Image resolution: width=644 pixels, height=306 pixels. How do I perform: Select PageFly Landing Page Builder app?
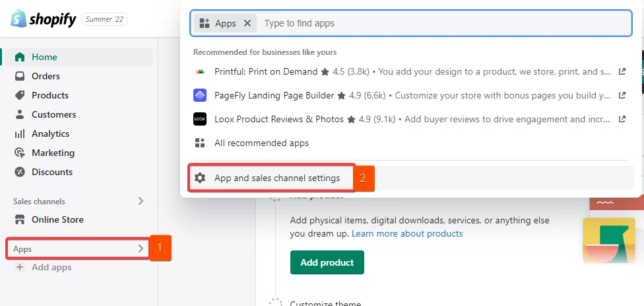[274, 95]
